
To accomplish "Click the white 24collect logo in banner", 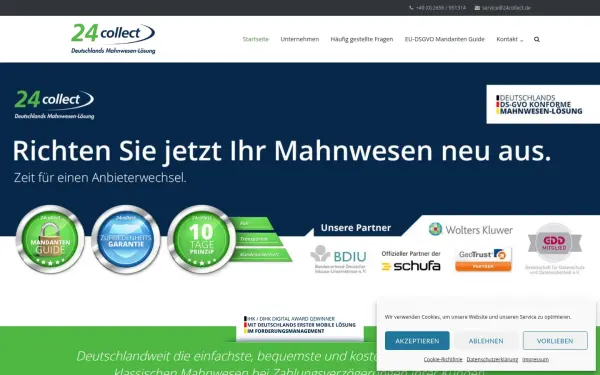I will click(54, 105).
